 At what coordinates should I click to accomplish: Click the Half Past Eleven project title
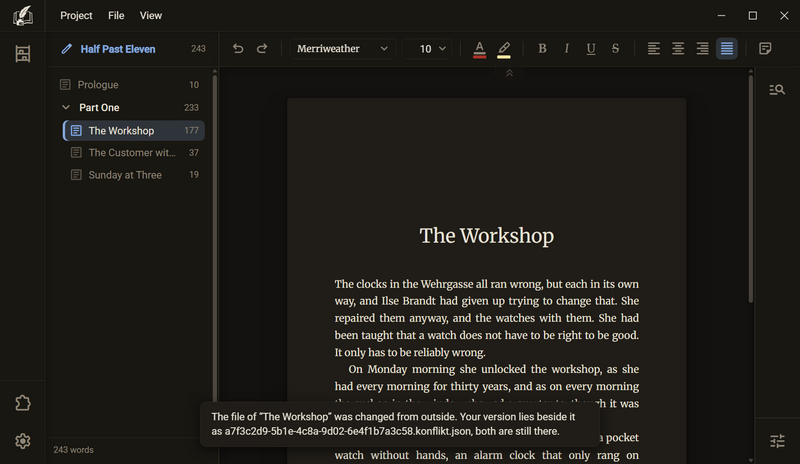(118, 49)
